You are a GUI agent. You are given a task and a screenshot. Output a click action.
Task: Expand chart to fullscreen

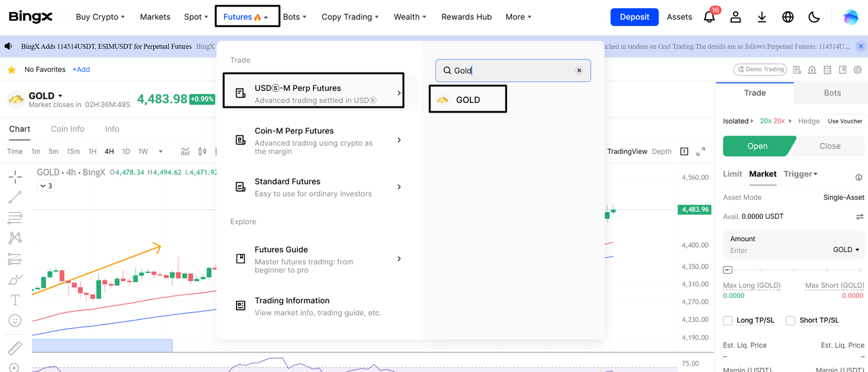click(701, 151)
